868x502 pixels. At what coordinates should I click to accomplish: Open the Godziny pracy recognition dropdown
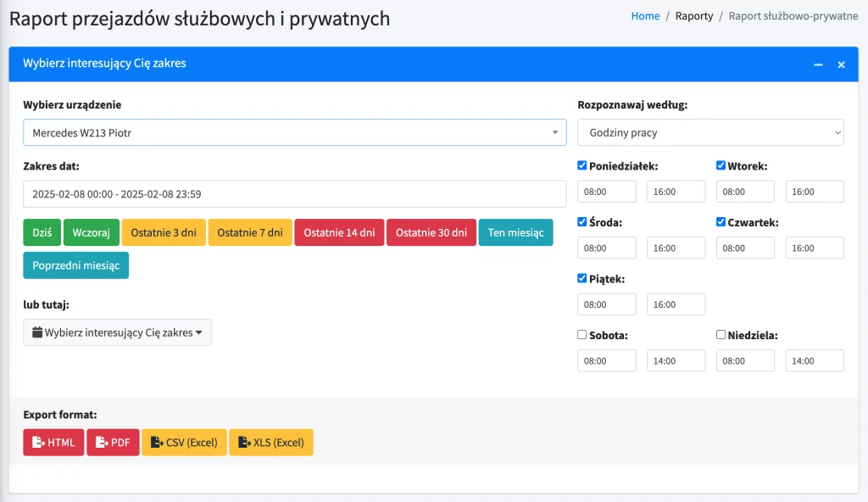pos(711,132)
